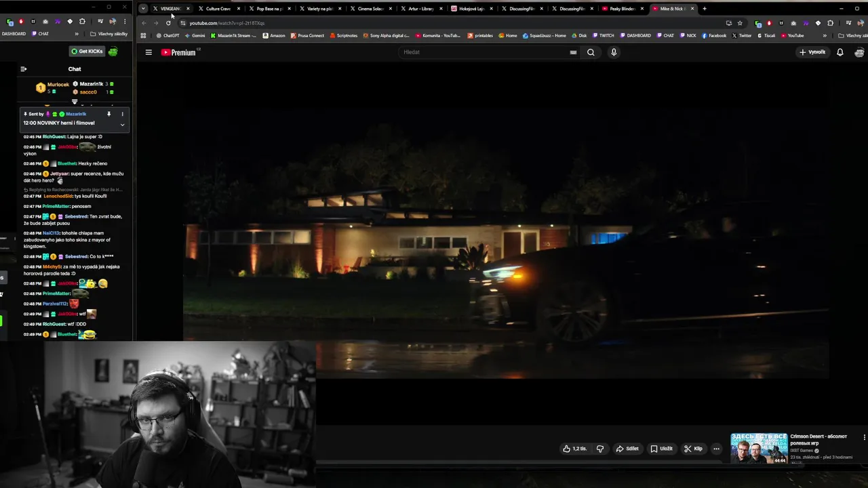
Task: Switch to the Artur - Library tab
Action: (x=421, y=9)
